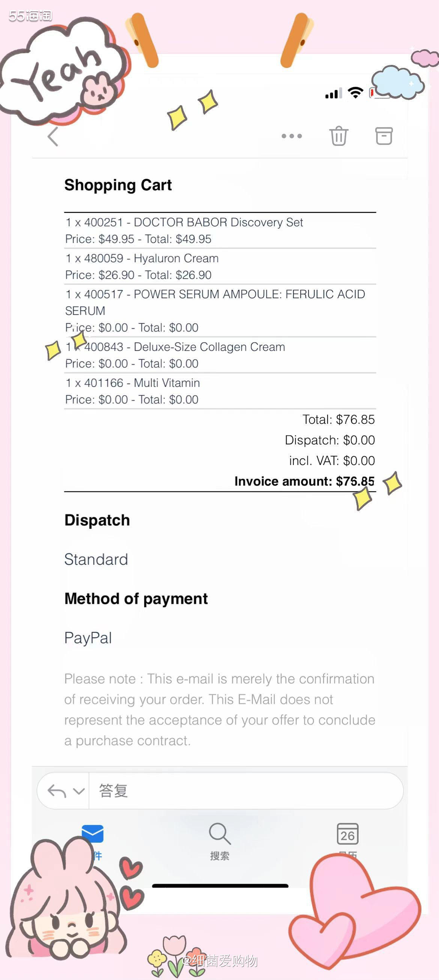Select the DOCTOR BABOR Discovery Set row
Screen dimensions: 439x980
coord(220,231)
